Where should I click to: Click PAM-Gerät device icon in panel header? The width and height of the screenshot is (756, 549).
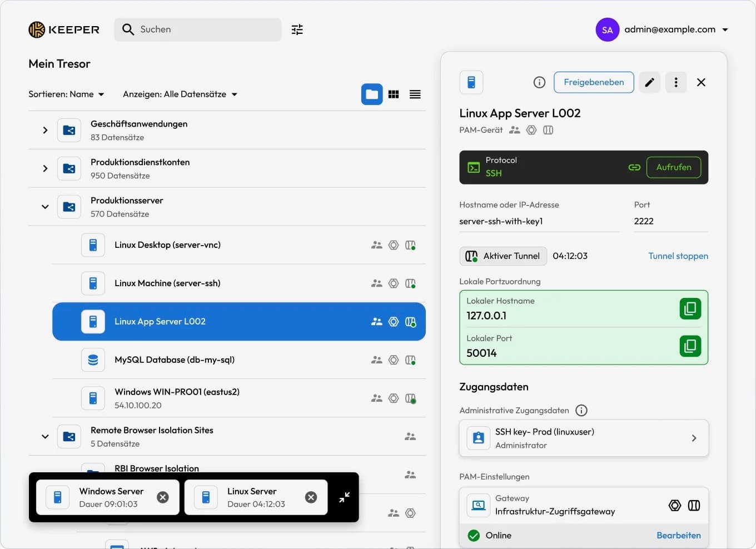(x=471, y=82)
